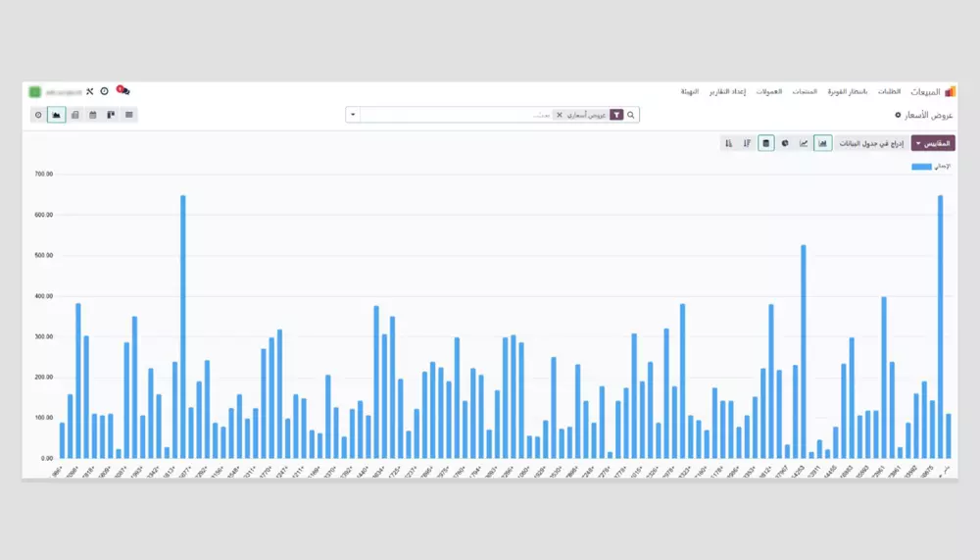
Task: Click the 700.00 axis label
Action: click(x=44, y=174)
